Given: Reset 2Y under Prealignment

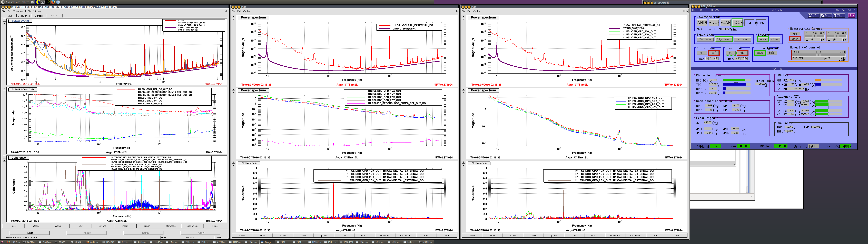Looking at the screenshot, I should click(x=746, y=59).
